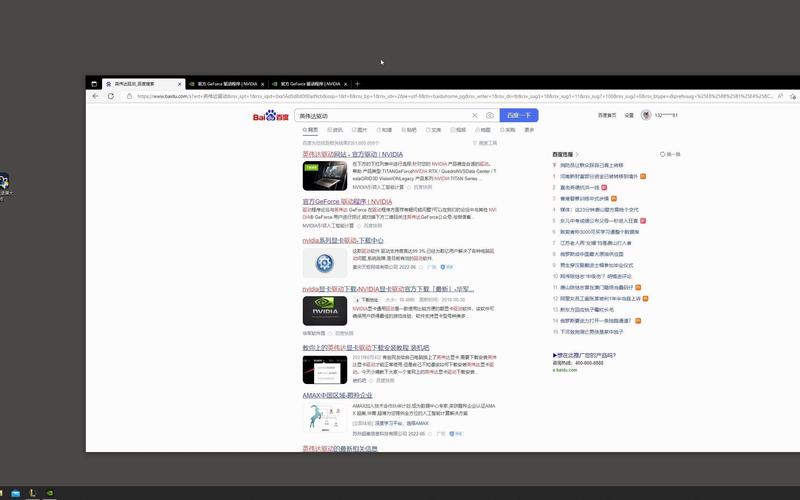Screen dimensions: 800x500
Task: Select the 网页 search category tab
Action: click(310, 130)
